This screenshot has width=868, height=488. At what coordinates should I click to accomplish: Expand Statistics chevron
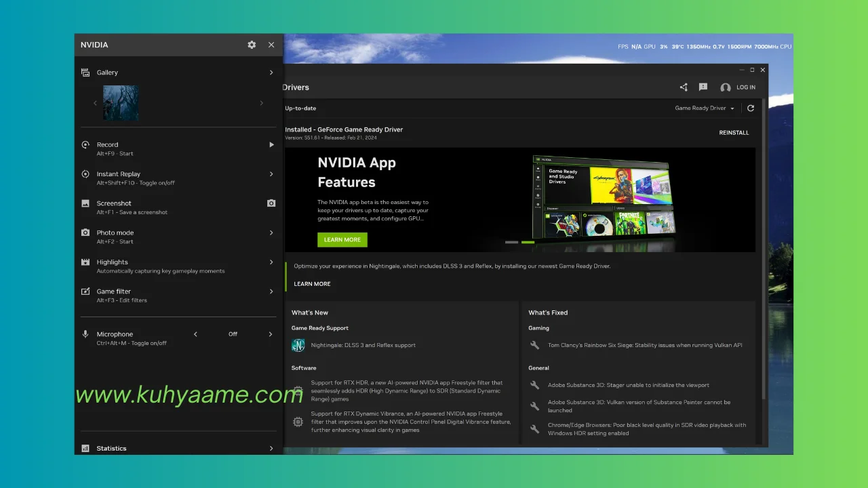click(x=271, y=448)
